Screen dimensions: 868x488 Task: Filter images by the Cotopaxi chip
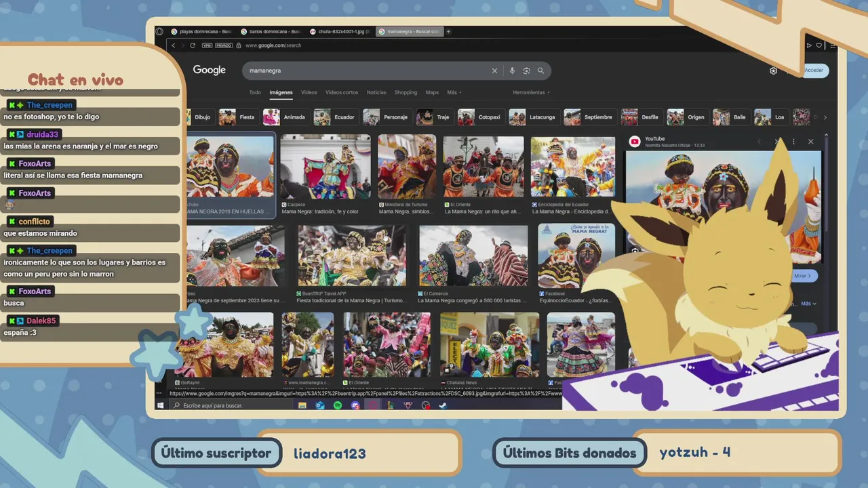(x=481, y=117)
